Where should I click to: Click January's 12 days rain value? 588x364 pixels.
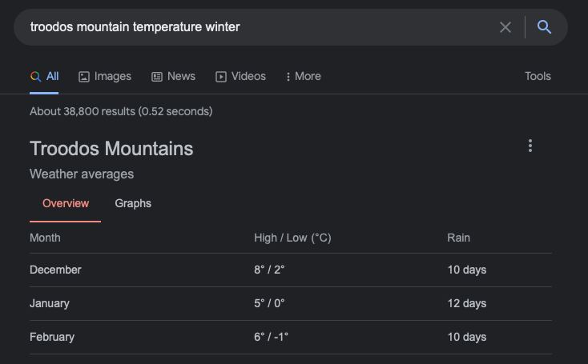[x=467, y=303]
